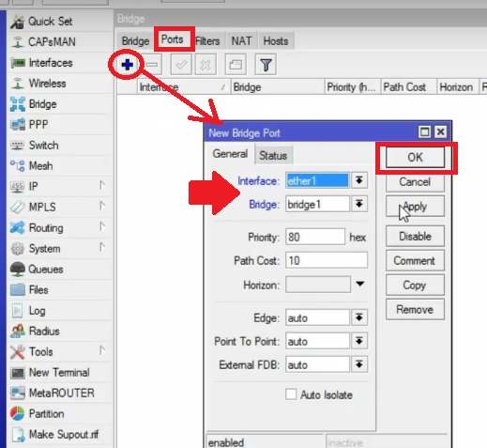Open the Point To Point dropdown
487x448 pixels.
(x=359, y=341)
